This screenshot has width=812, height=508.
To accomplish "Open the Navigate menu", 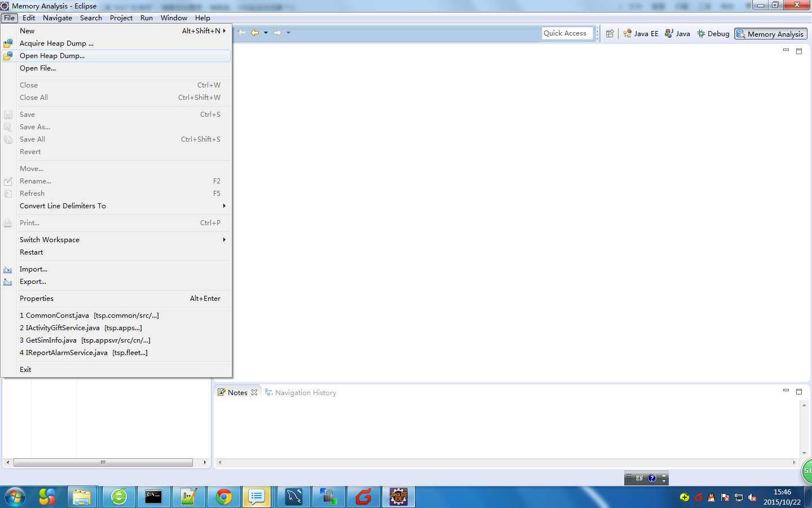I will pos(58,18).
